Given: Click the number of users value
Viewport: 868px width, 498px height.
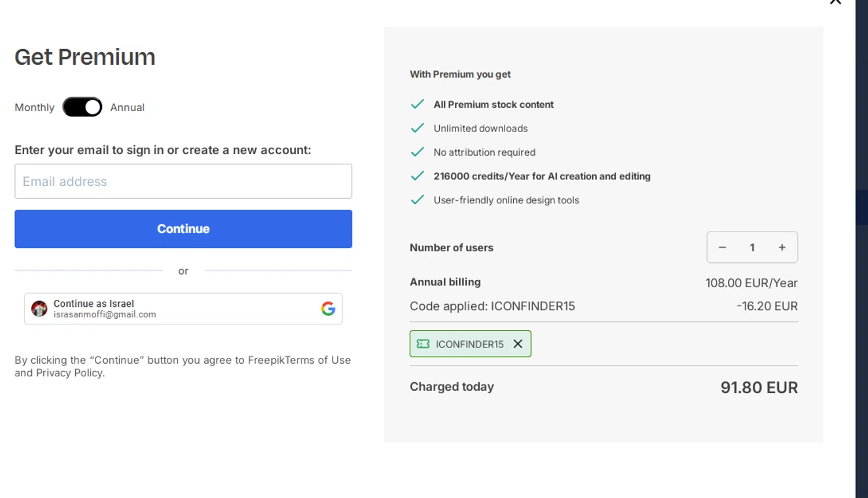Looking at the screenshot, I should [752, 247].
